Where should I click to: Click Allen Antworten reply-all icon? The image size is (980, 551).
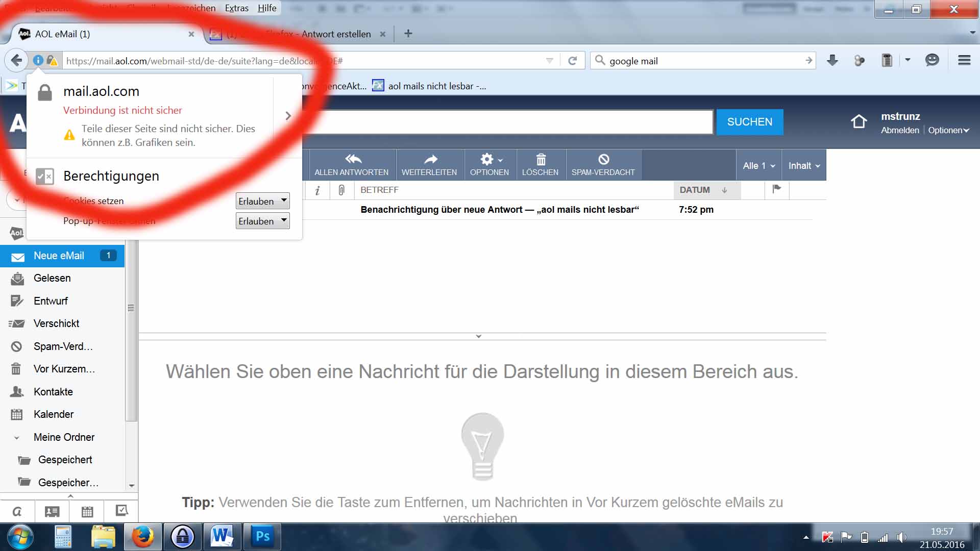(352, 160)
